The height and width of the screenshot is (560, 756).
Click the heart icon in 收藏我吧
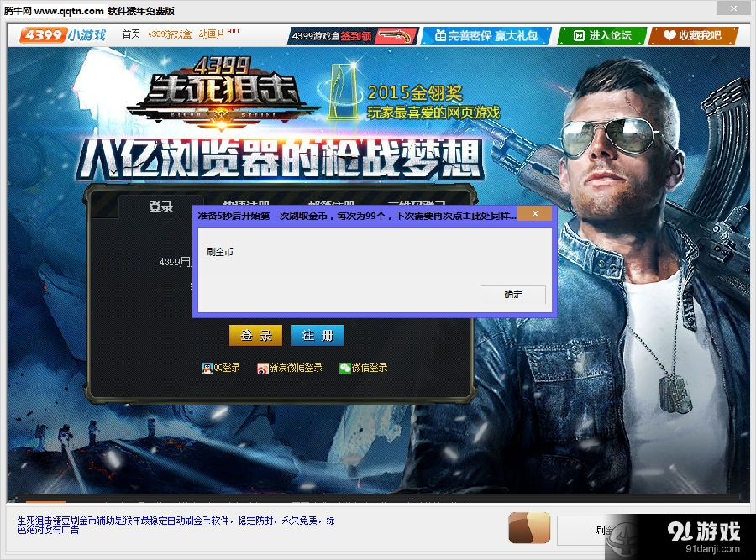point(669,35)
